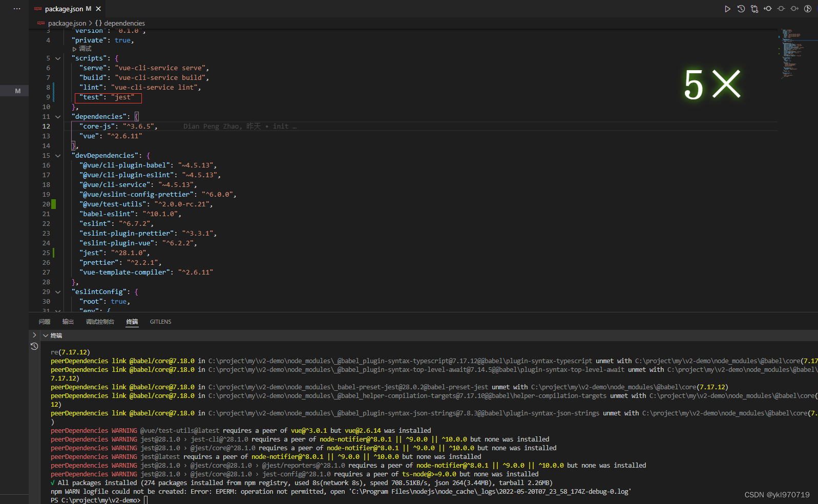Click the "prettier": "^2.2.1" line
Screen dimensions: 818x504
point(120,263)
